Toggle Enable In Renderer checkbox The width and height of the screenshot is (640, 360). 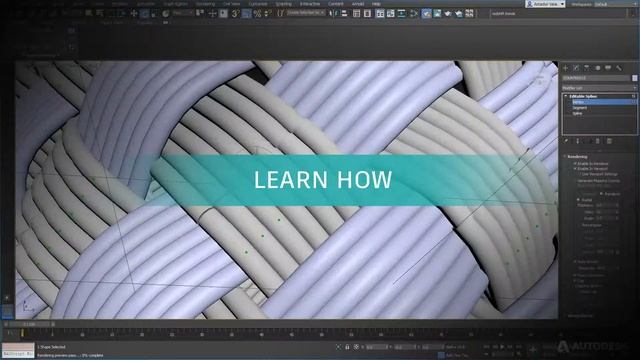point(575,163)
